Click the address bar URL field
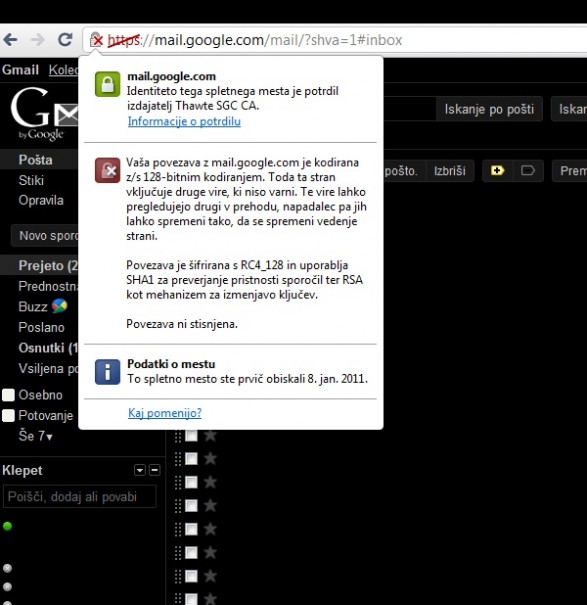The height and width of the screenshot is (605, 587). pos(334,40)
